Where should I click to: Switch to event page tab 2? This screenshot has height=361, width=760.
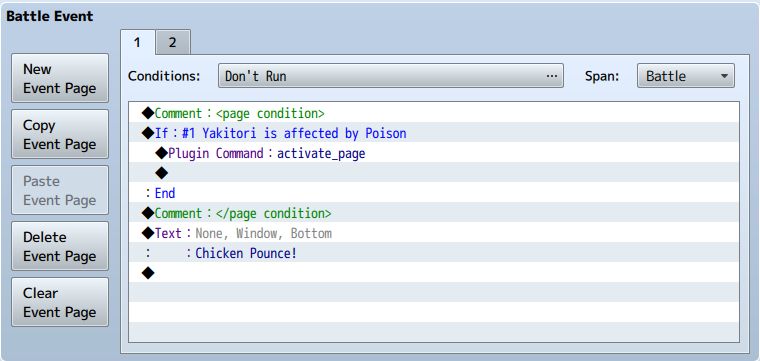pos(173,43)
